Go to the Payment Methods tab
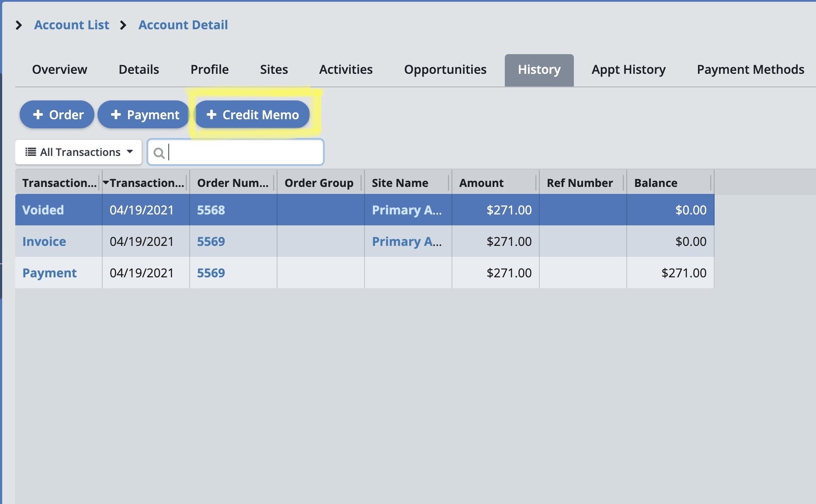 [750, 69]
